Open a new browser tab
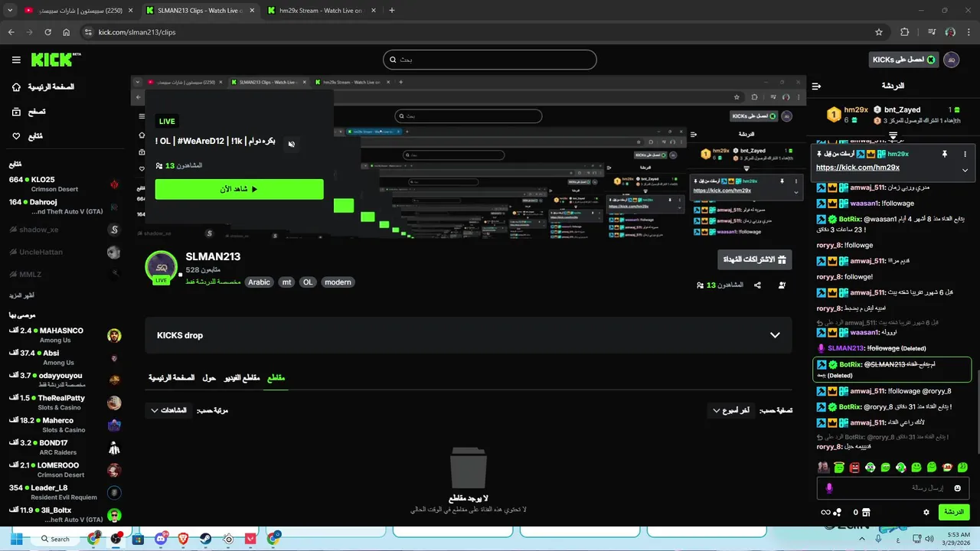The image size is (980, 551). click(x=392, y=11)
